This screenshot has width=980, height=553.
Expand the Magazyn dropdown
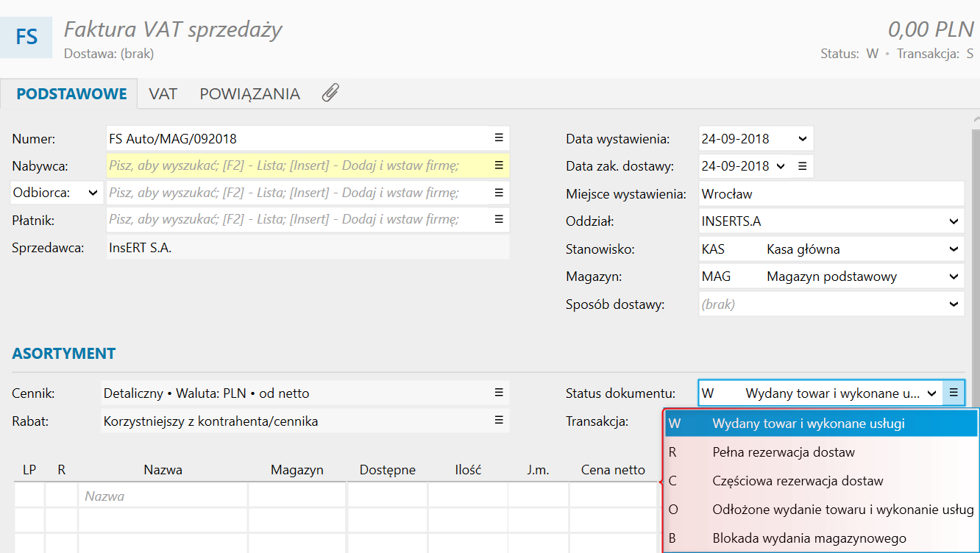954,276
